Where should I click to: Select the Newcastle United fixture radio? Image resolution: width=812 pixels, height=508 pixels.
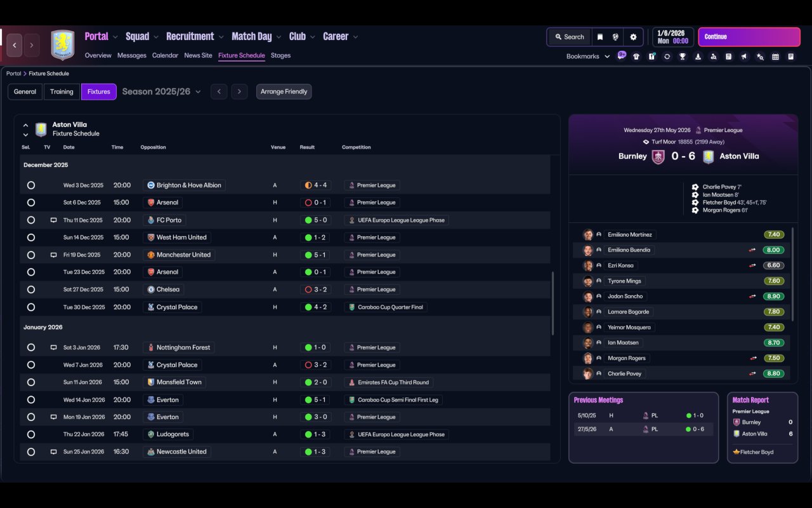(31, 451)
